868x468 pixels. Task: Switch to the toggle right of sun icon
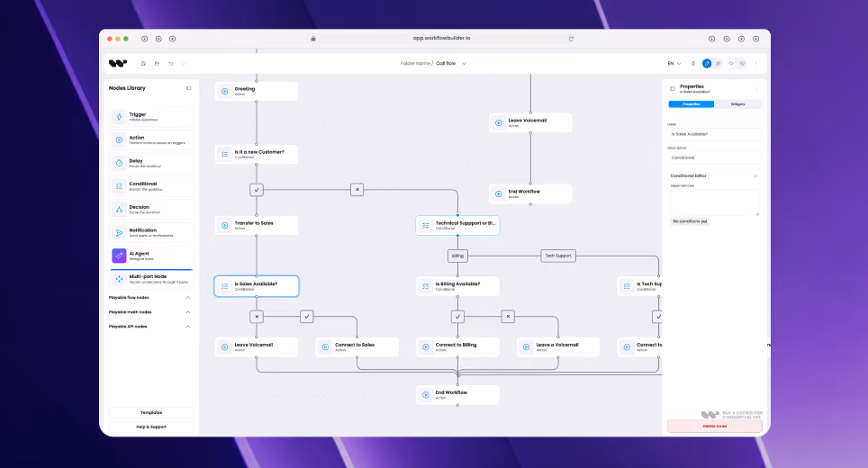click(x=743, y=64)
